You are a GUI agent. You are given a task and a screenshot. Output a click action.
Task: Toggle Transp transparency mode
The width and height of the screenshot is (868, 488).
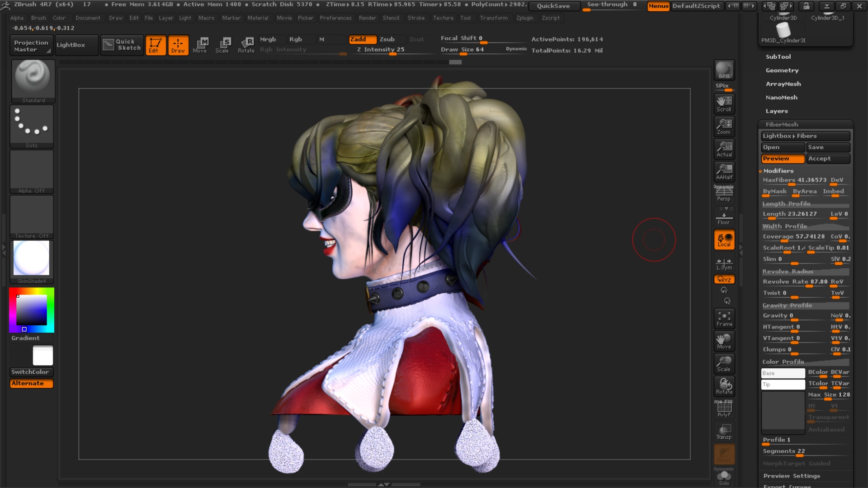point(724,432)
